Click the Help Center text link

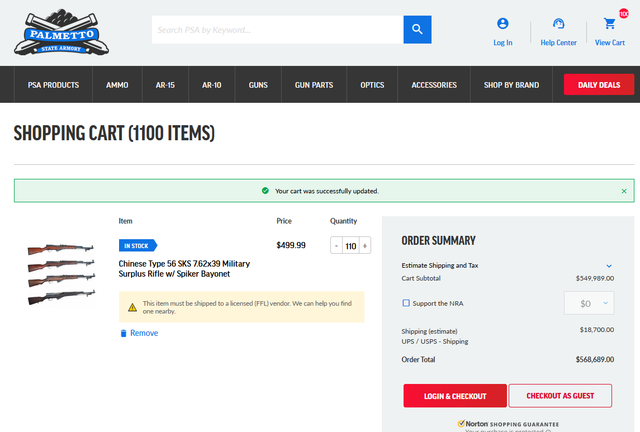[x=558, y=42]
